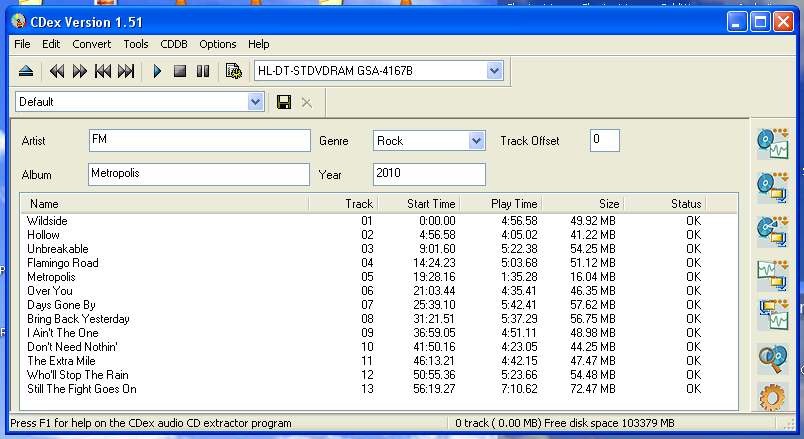Click the Artist field containing FM
The width and height of the screenshot is (804, 439).
[199, 141]
